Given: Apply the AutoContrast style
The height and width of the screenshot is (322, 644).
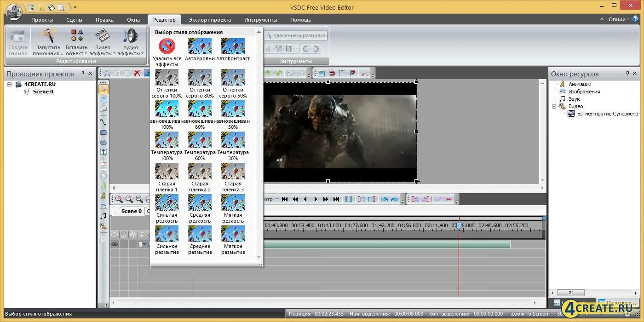Looking at the screenshot, I should click(233, 46).
